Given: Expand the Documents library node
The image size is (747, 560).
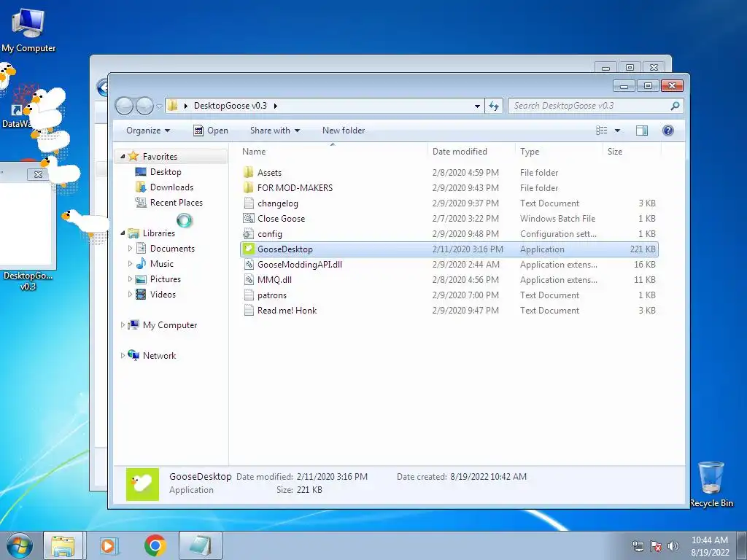Looking at the screenshot, I should click(130, 248).
